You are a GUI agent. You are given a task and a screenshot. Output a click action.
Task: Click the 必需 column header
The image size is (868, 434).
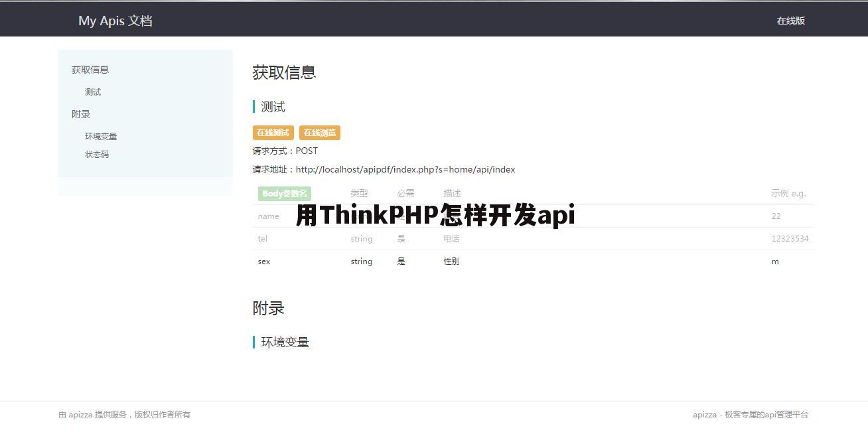click(405, 193)
